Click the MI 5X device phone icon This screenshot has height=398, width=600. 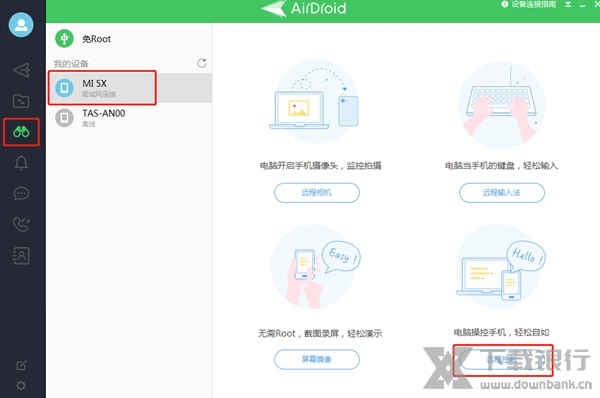coord(64,88)
